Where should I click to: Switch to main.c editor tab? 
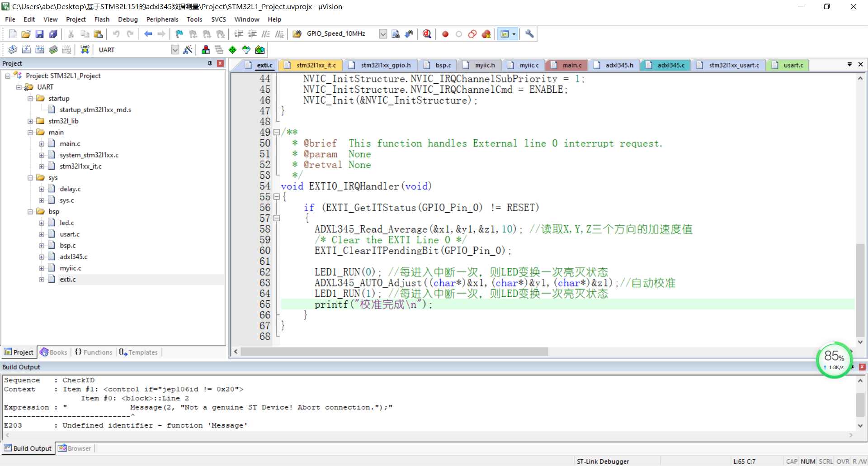point(567,65)
